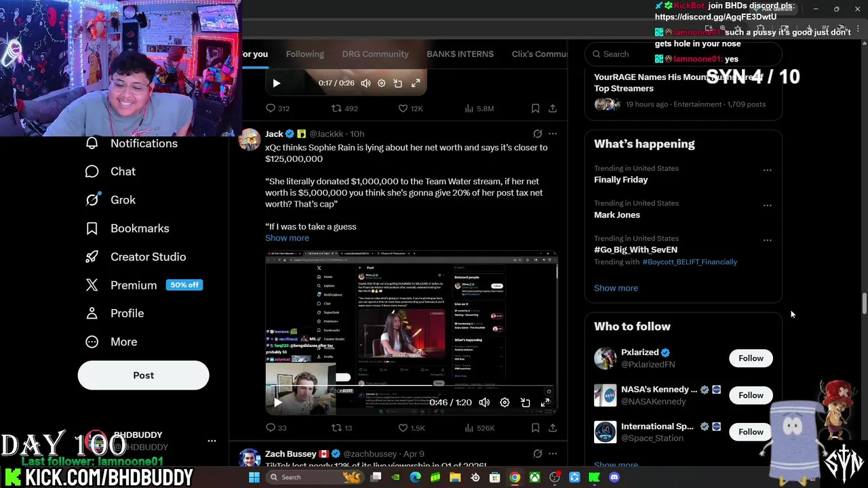This screenshot has width=868, height=488.
Task: Click the X search field
Action: tap(684, 54)
